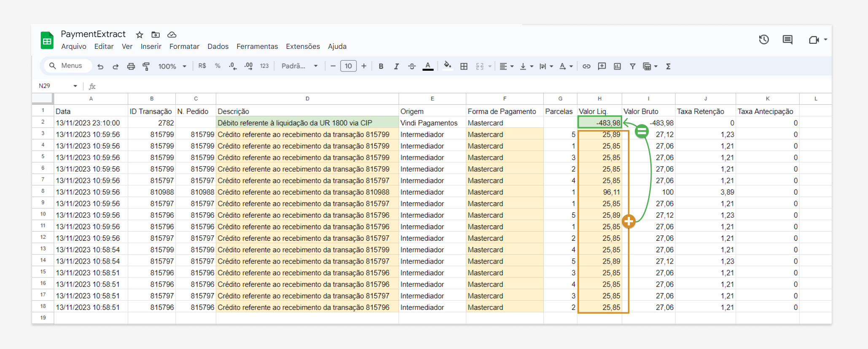
Task: Open the video call options arrow
Action: point(825,40)
